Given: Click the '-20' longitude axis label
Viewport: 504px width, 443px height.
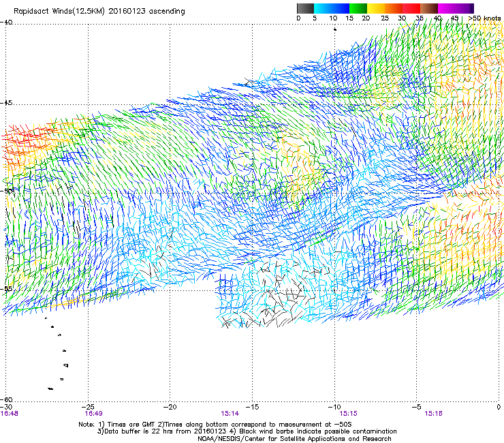Looking at the screenshot, I should (170, 407).
